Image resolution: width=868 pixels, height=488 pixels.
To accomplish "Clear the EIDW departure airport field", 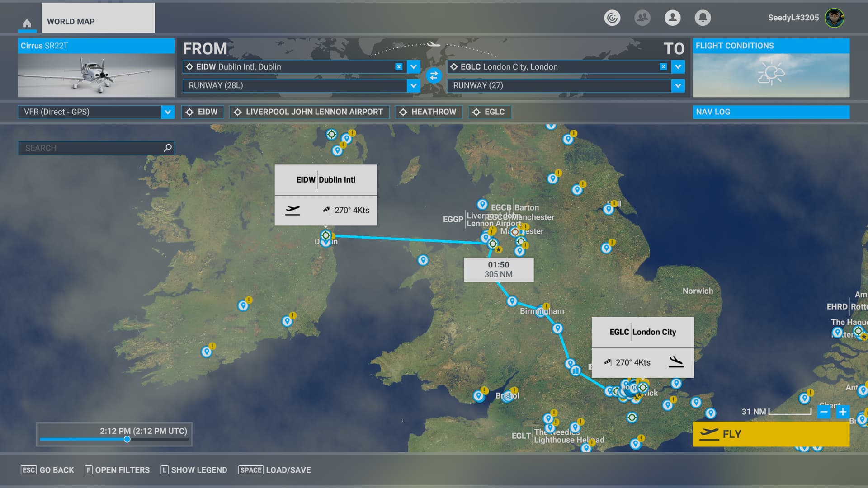I will 399,67.
